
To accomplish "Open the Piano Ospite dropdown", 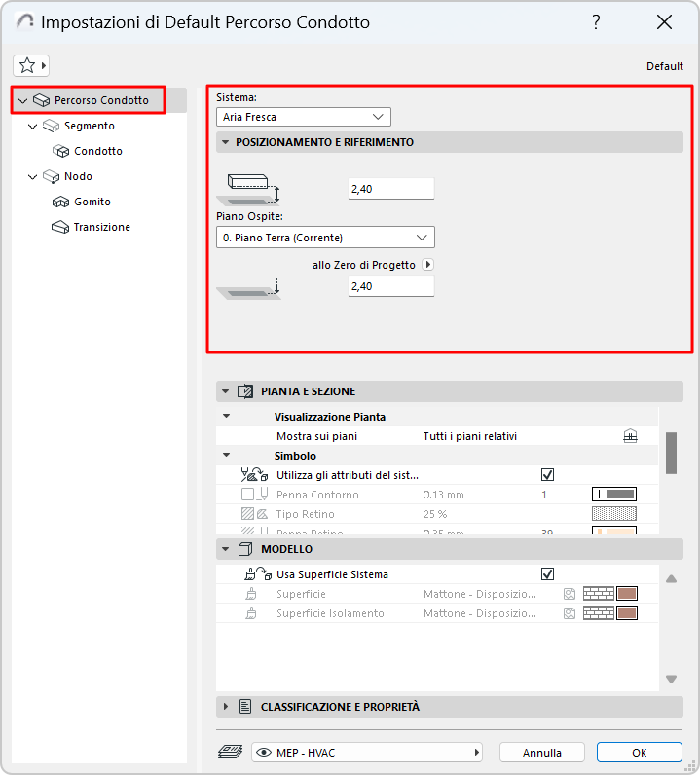I will [325, 238].
